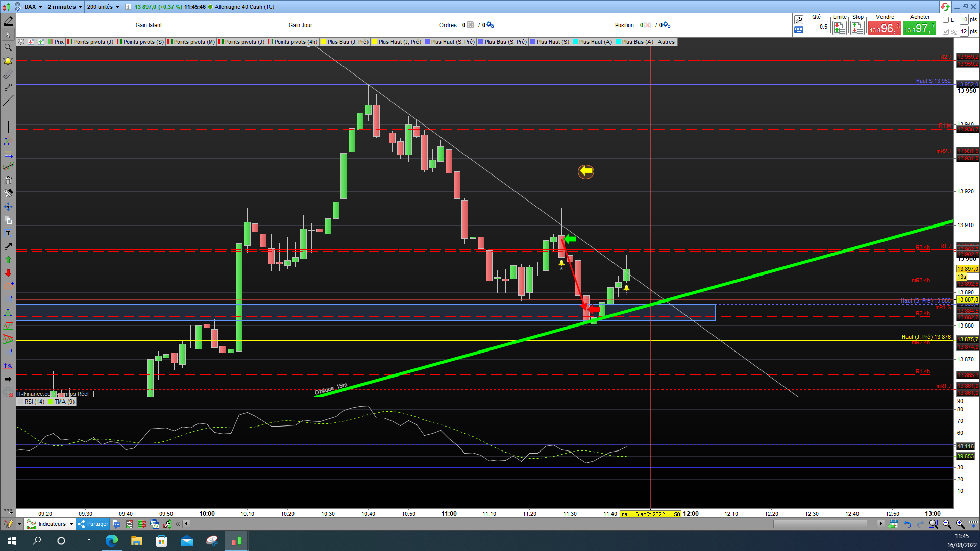
Task: Open the 200 unités dropdown
Action: coord(103,7)
